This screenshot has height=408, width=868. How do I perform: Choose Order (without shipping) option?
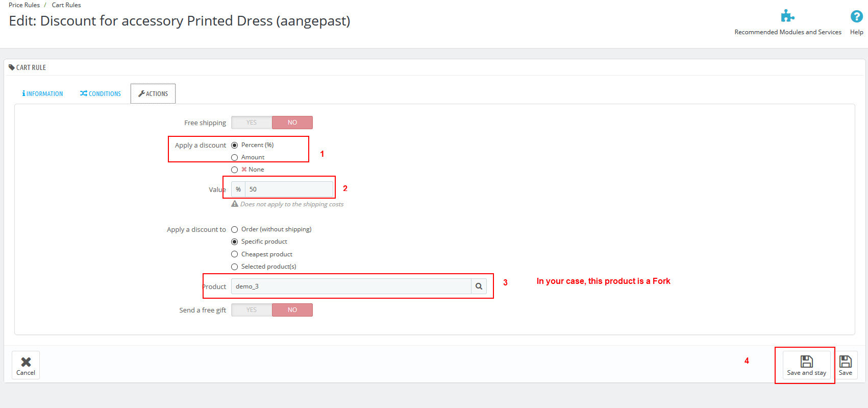(x=235, y=230)
